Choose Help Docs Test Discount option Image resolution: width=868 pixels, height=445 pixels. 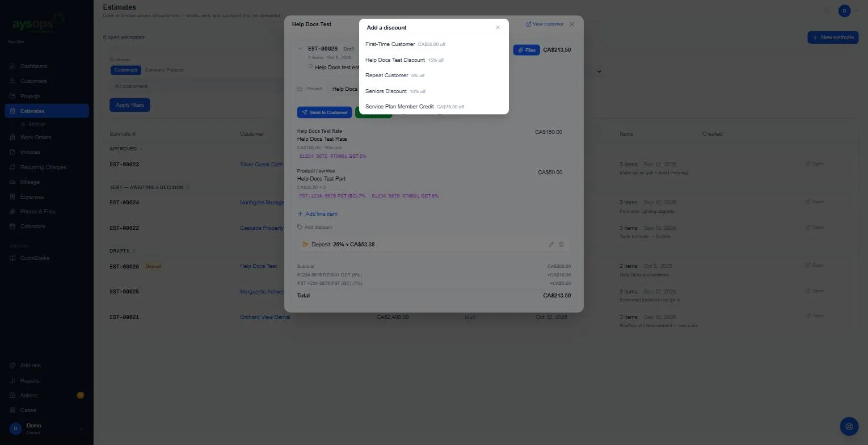[433, 60]
